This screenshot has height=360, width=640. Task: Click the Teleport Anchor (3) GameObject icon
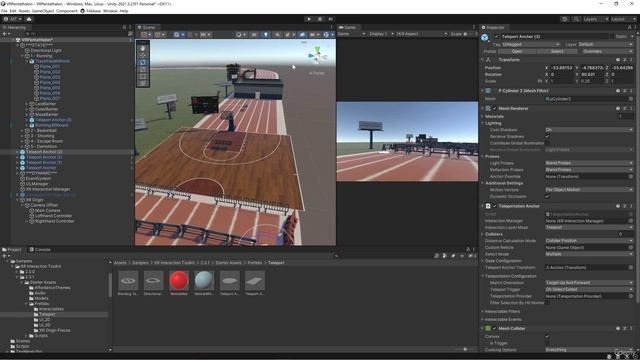click(x=485, y=37)
